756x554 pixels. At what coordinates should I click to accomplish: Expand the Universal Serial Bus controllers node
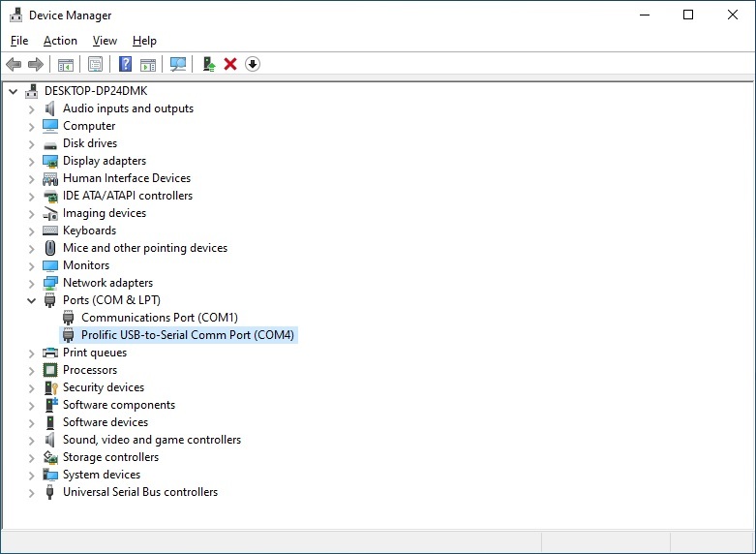31,492
